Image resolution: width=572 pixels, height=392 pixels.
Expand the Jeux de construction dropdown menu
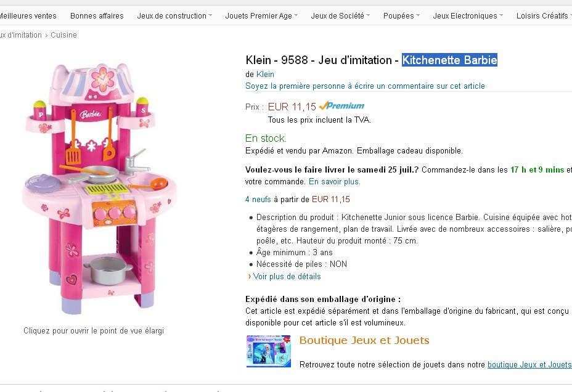(x=174, y=16)
